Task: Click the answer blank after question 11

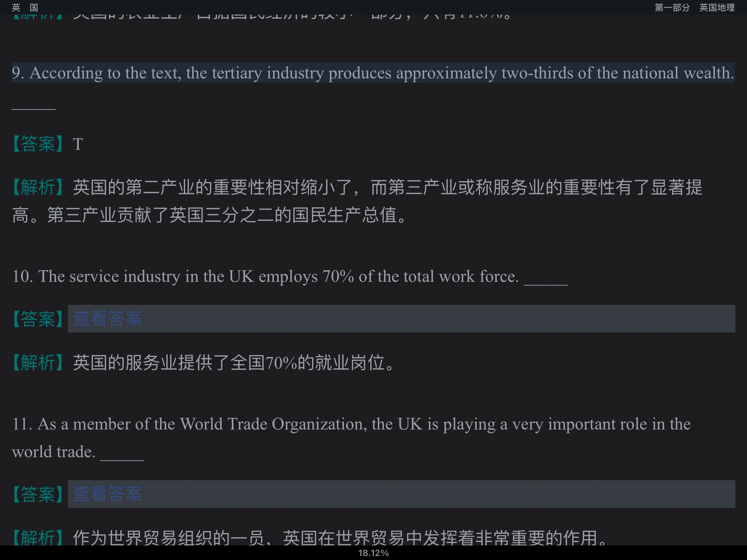Action: pyautogui.click(x=122, y=457)
